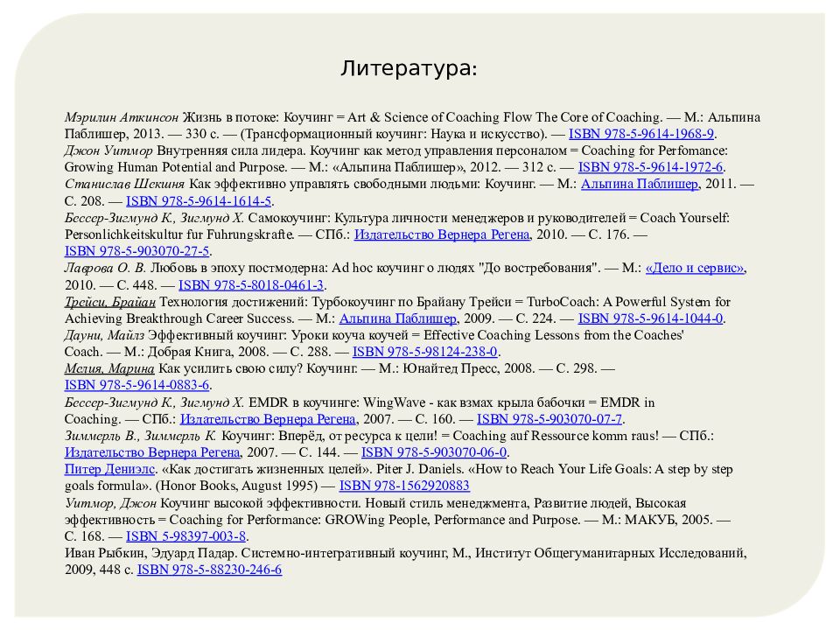Click author name Лаврова О. В.
The image size is (840, 630).
pyautogui.click(x=105, y=268)
